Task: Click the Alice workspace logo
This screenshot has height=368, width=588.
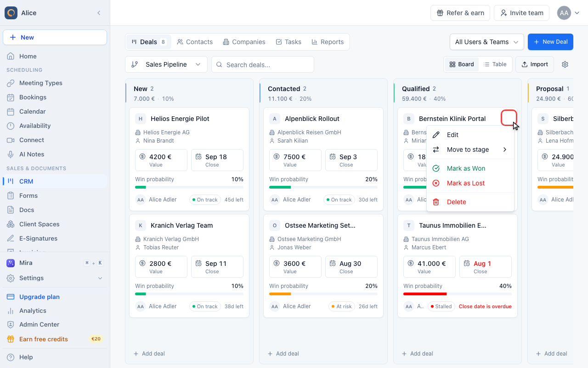Action: point(11,13)
